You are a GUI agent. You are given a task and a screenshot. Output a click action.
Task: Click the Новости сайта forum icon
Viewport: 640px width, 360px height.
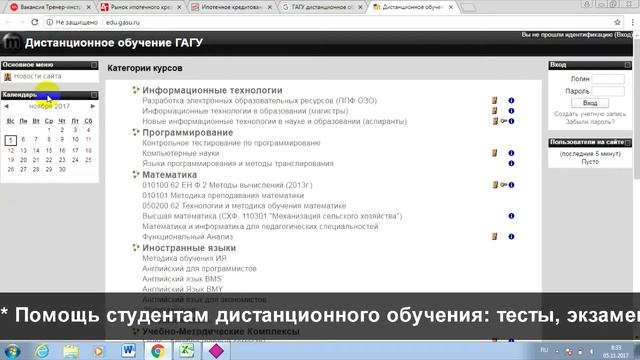click(7, 76)
